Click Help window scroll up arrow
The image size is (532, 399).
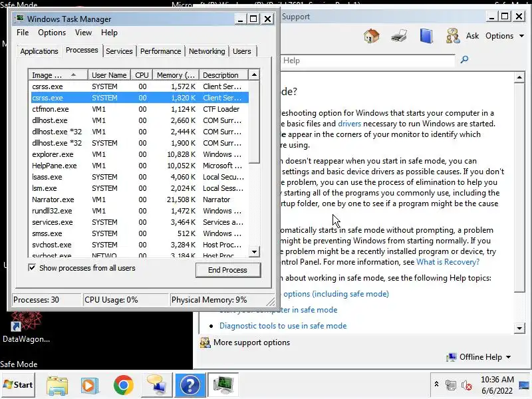[519, 77]
